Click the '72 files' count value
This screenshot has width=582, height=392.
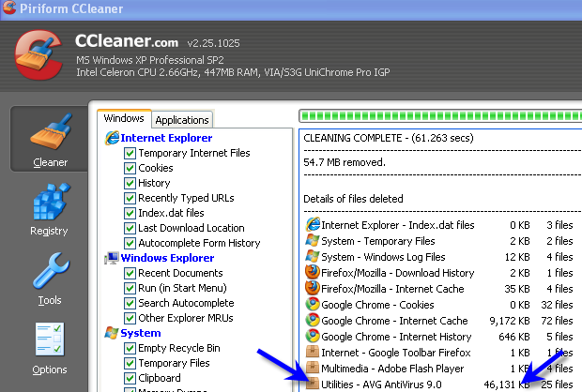[x=558, y=321]
